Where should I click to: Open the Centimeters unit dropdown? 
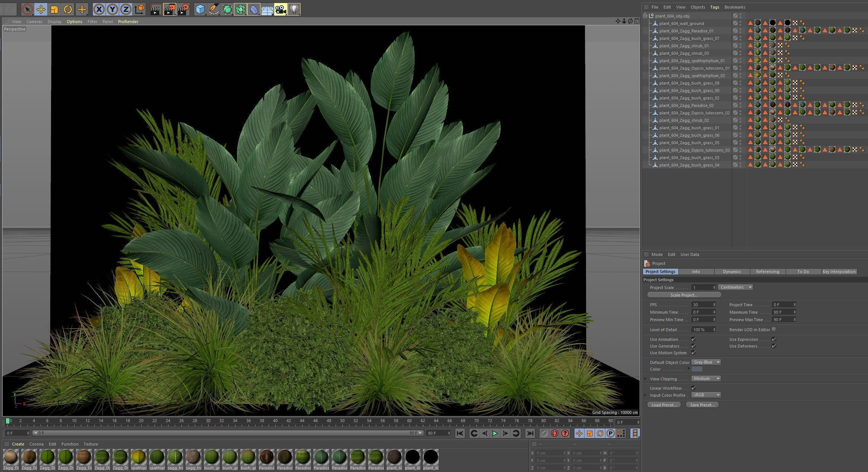[735, 287]
